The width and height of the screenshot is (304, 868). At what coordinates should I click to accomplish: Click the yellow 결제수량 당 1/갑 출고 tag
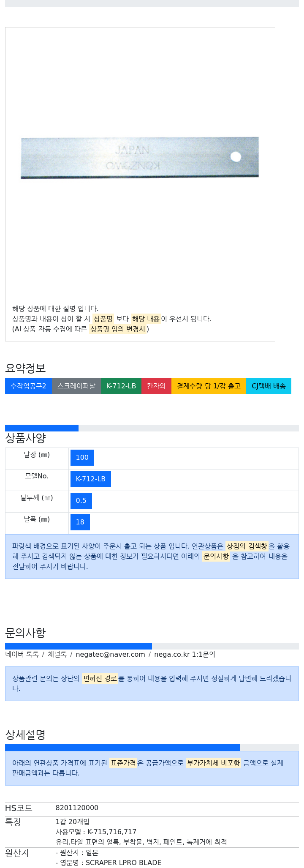(209, 386)
